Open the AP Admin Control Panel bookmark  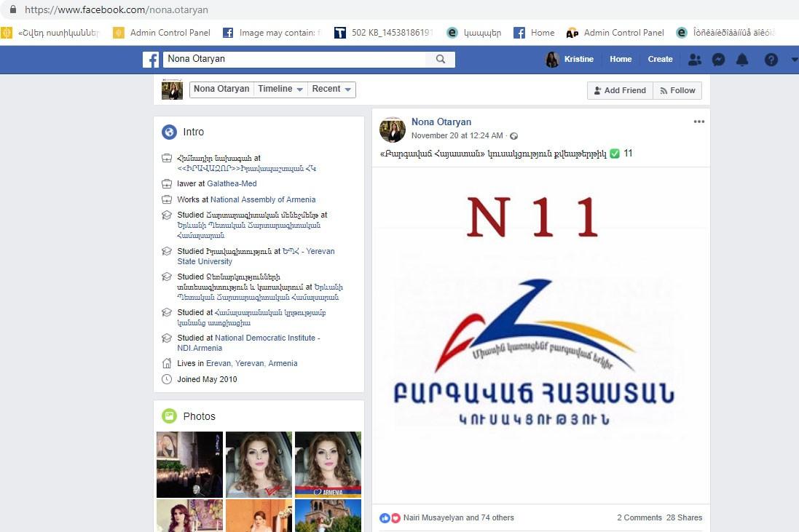[x=615, y=33]
